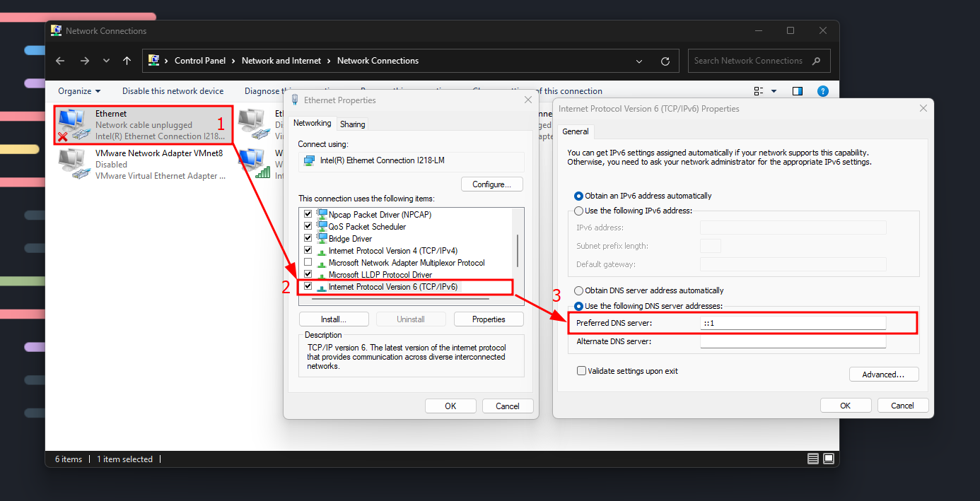
Task: Select Obtain DNS server address automatically
Action: (x=579, y=290)
